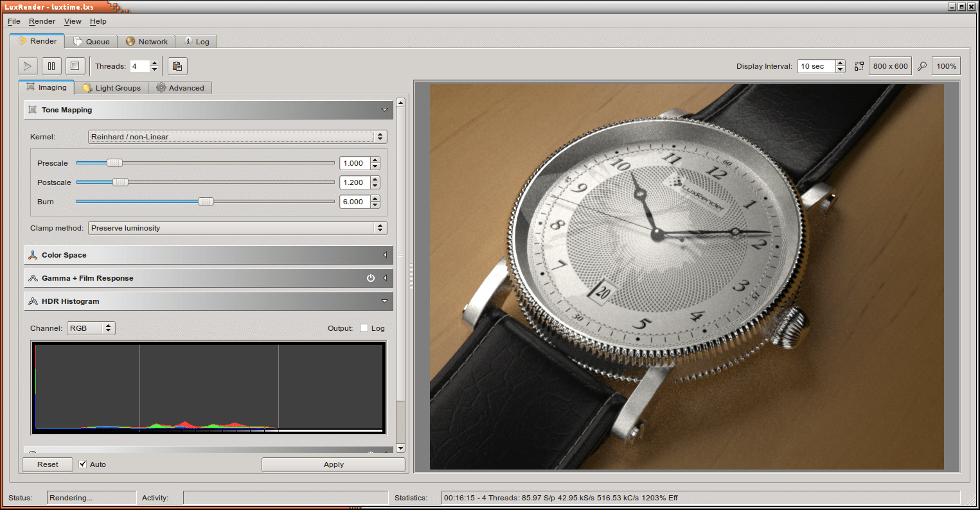Expand the Color Space section arrow

pos(385,255)
